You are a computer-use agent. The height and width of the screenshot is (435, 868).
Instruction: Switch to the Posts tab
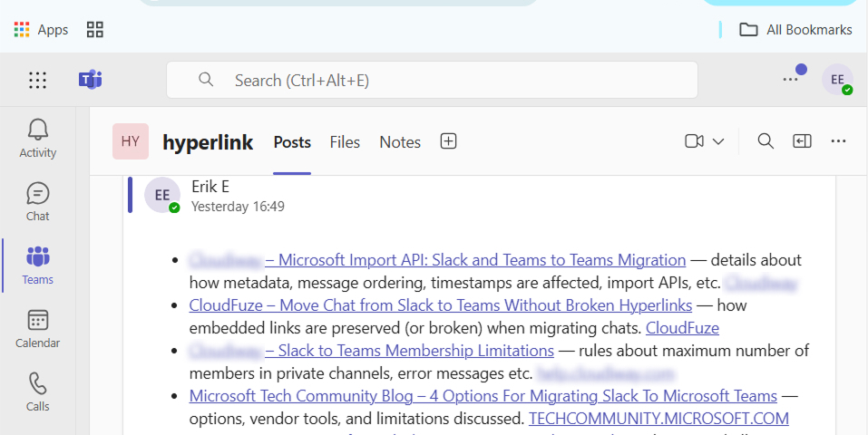(292, 142)
